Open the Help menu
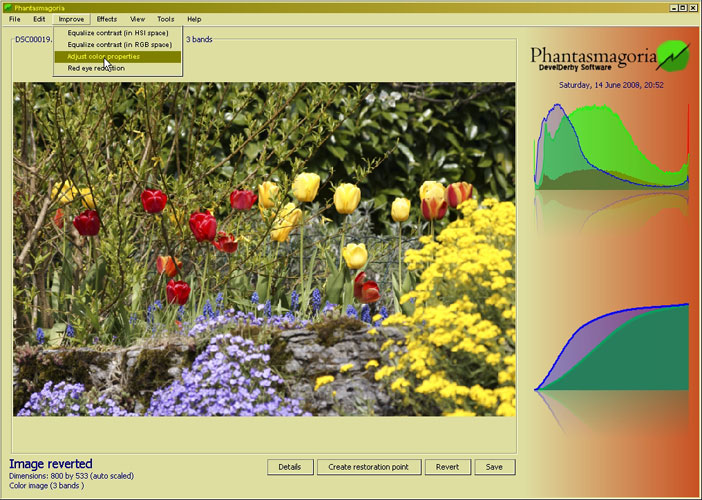Screen dimensions: 702x500 point(194,19)
